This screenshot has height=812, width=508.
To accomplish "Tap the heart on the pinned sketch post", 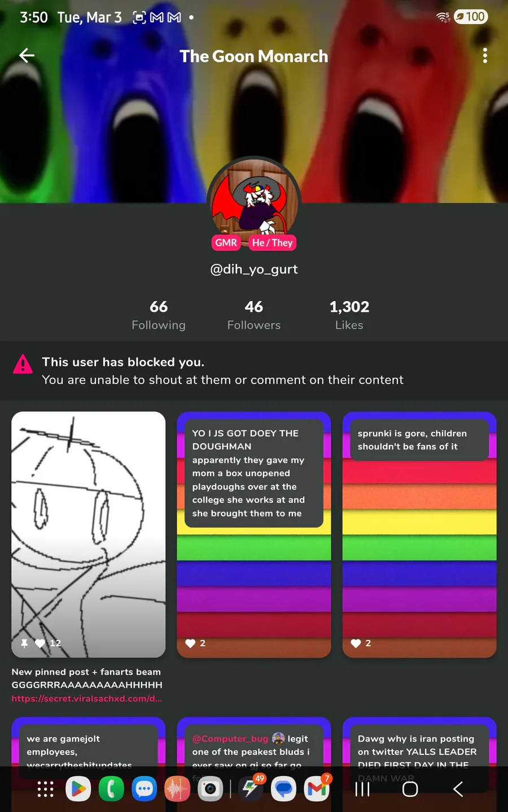I will point(40,643).
